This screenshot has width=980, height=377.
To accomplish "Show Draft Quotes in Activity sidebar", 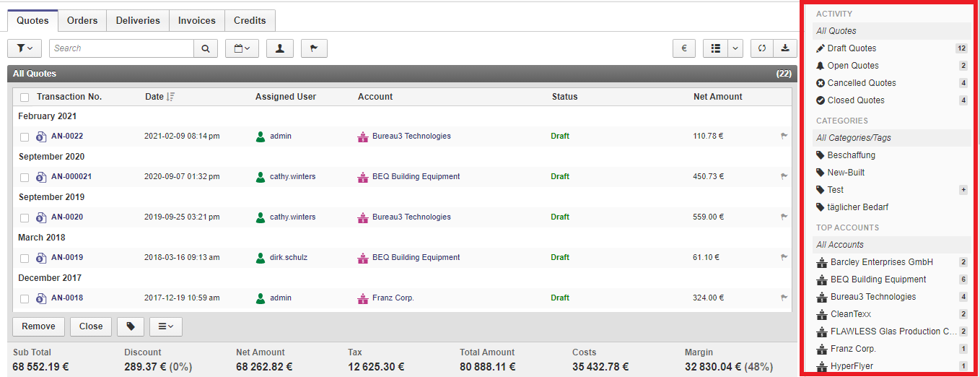I will point(852,48).
